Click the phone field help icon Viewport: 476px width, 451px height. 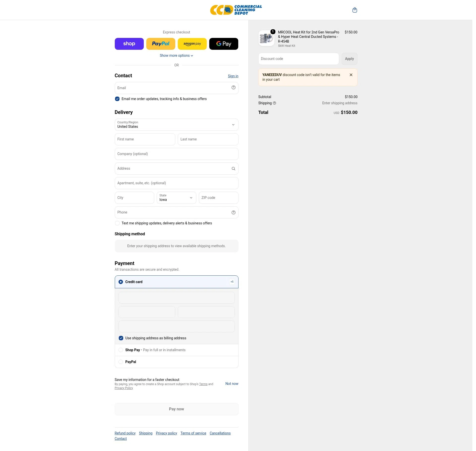[x=233, y=212]
